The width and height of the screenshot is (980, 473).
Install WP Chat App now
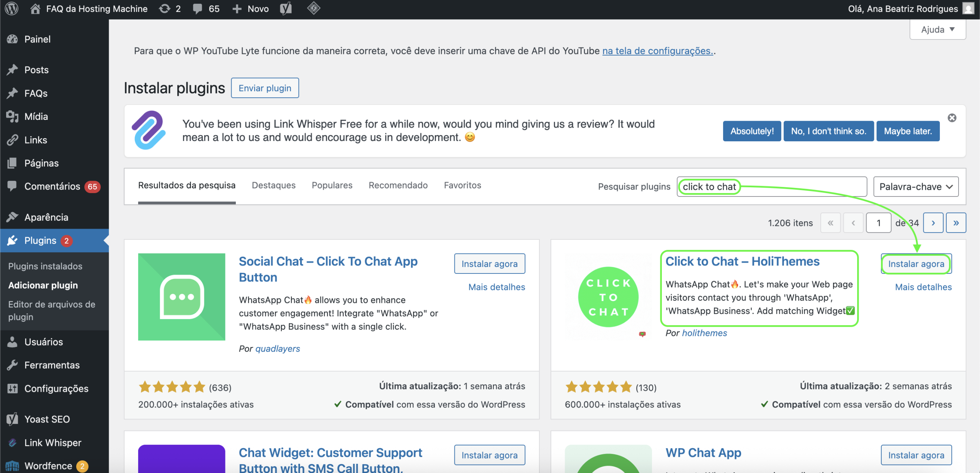tap(916, 455)
